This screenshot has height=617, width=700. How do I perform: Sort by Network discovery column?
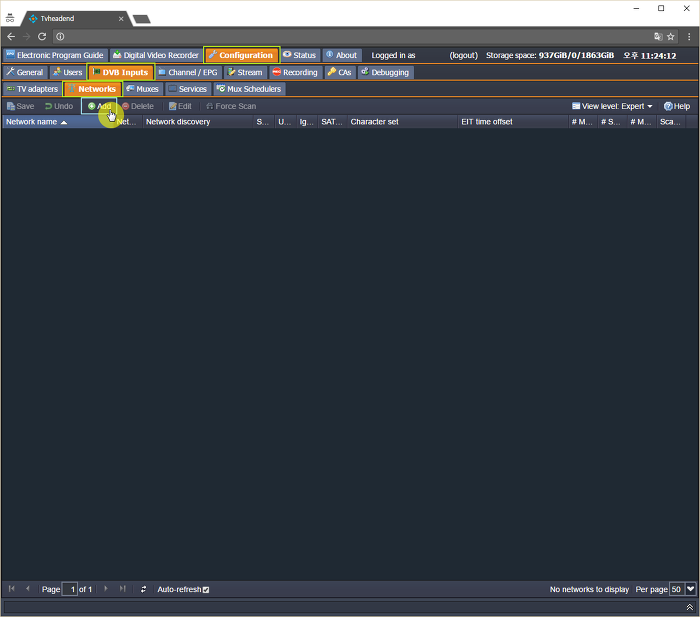[x=197, y=122]
